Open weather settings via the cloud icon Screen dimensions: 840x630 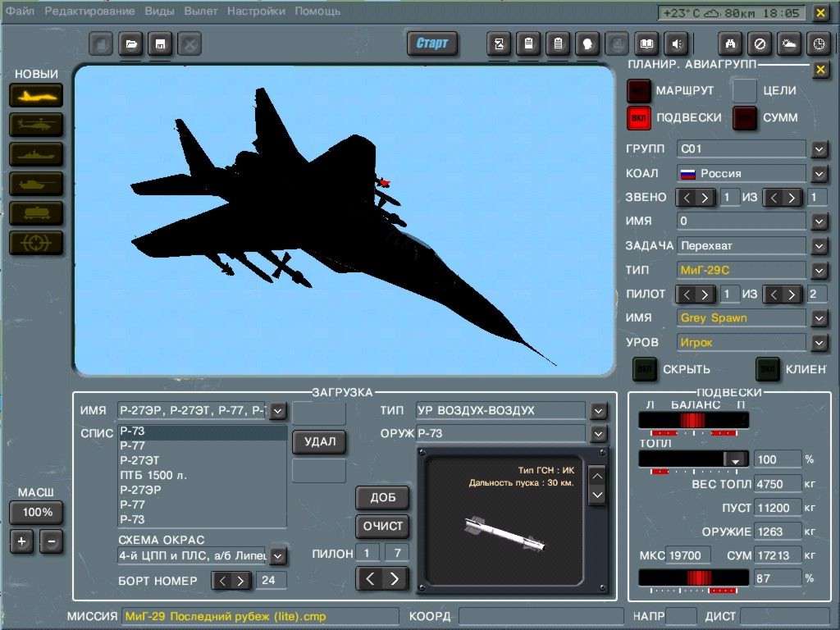(789, 44)
